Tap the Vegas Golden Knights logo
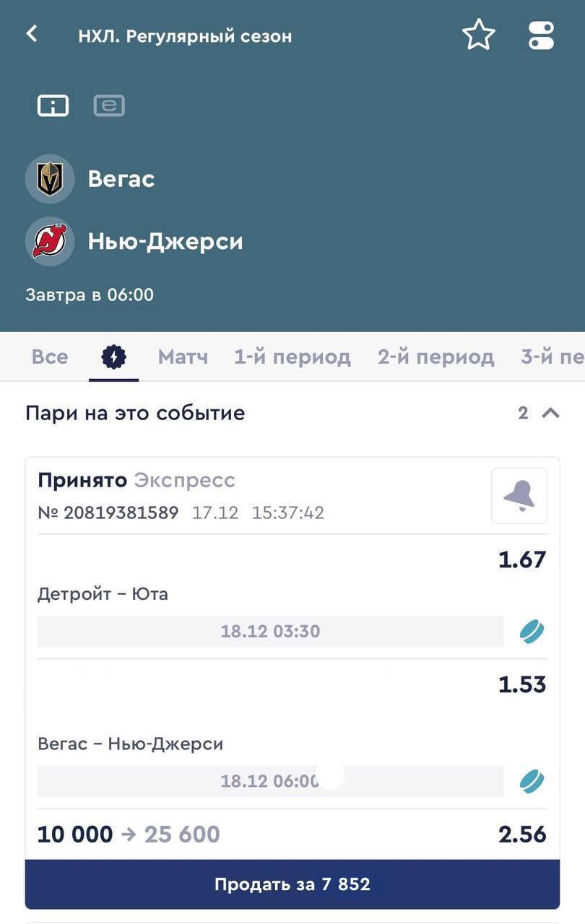The image size is (585, 924). (50, 178)
